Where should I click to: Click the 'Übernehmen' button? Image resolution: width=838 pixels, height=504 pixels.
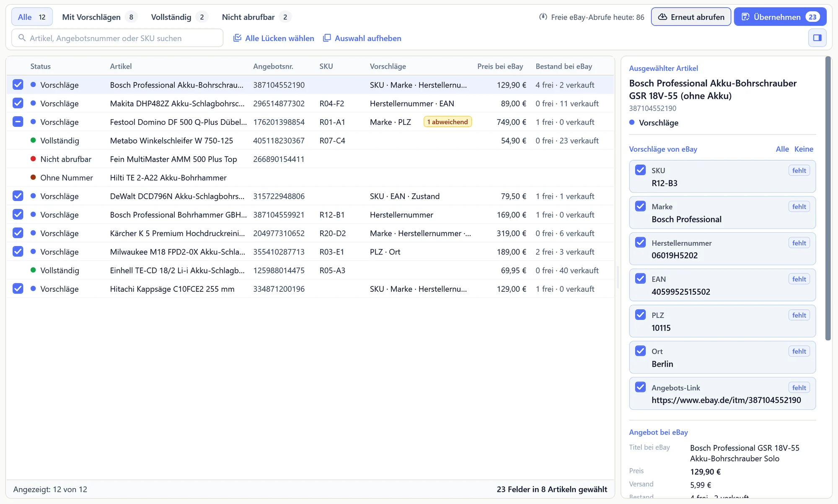point(780,17)
